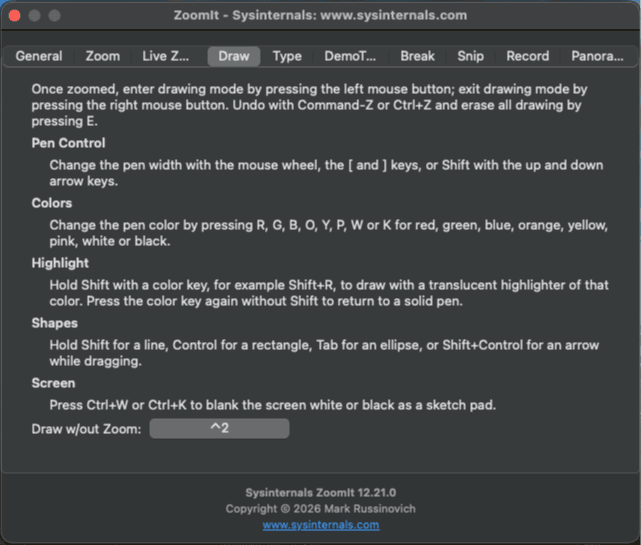Image resolution: width=641 pixels, height=545 pixels.
Task: Switch to the Panora... tab
Action: 597,56
